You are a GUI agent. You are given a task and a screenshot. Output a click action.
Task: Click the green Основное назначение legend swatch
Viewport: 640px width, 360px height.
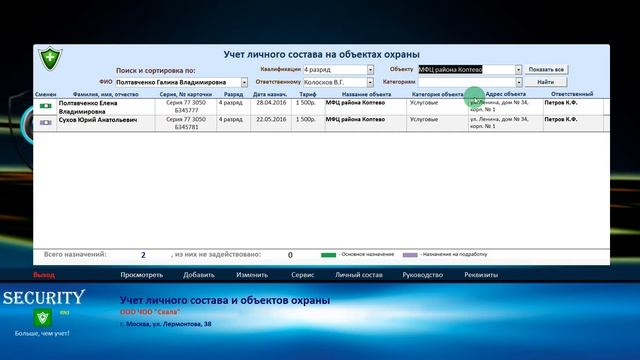pos(329,255)
